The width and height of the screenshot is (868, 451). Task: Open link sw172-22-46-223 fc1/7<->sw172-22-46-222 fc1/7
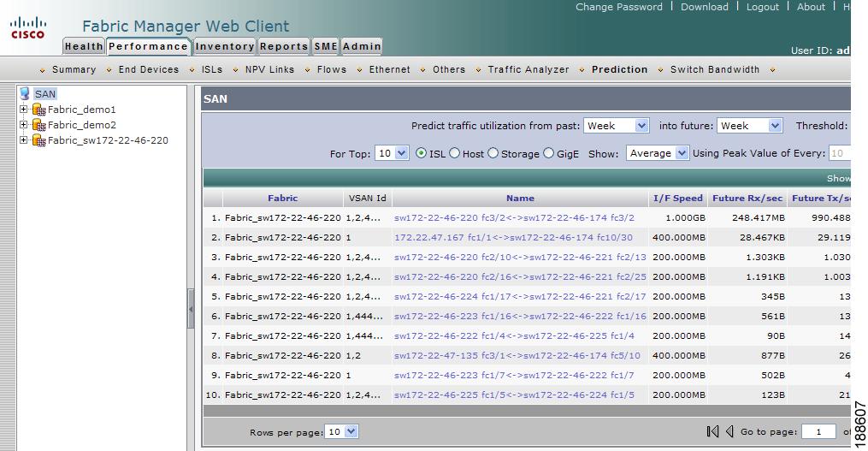(x=514, y=375)
